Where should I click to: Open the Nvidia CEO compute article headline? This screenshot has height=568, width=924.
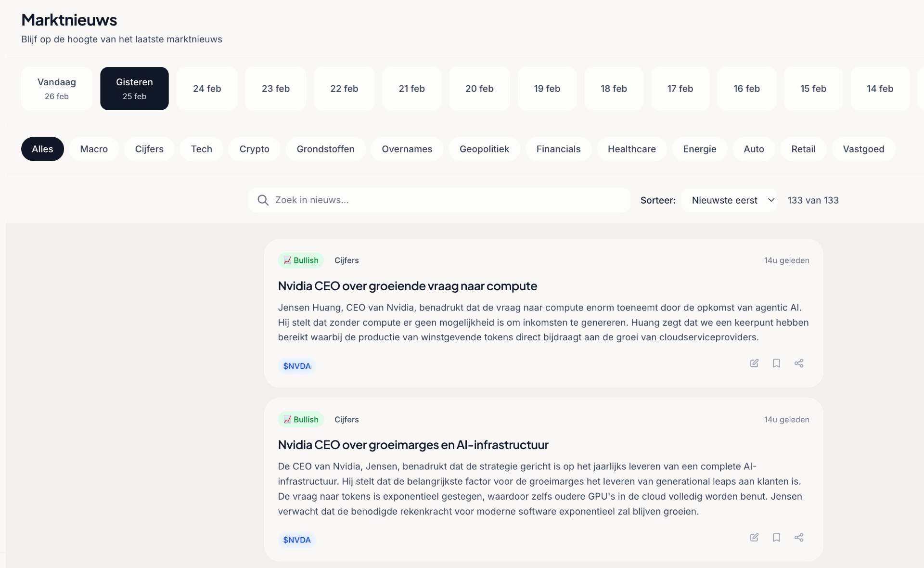pos(407,286)
